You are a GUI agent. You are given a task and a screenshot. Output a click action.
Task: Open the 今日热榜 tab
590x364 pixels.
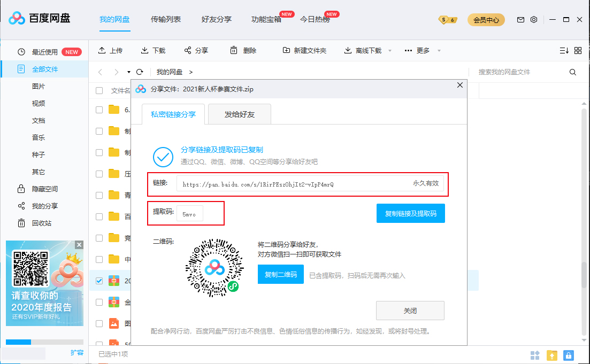[315, 20]
